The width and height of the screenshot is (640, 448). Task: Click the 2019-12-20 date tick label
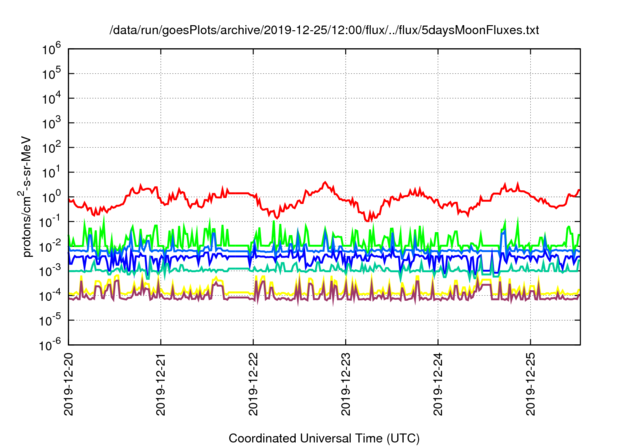click(69, 383)
